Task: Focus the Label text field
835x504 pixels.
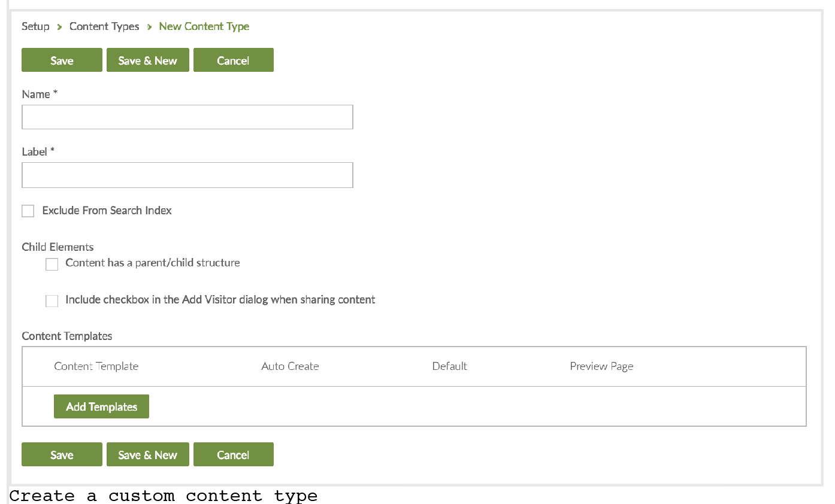Action: [x=187, y=175]
